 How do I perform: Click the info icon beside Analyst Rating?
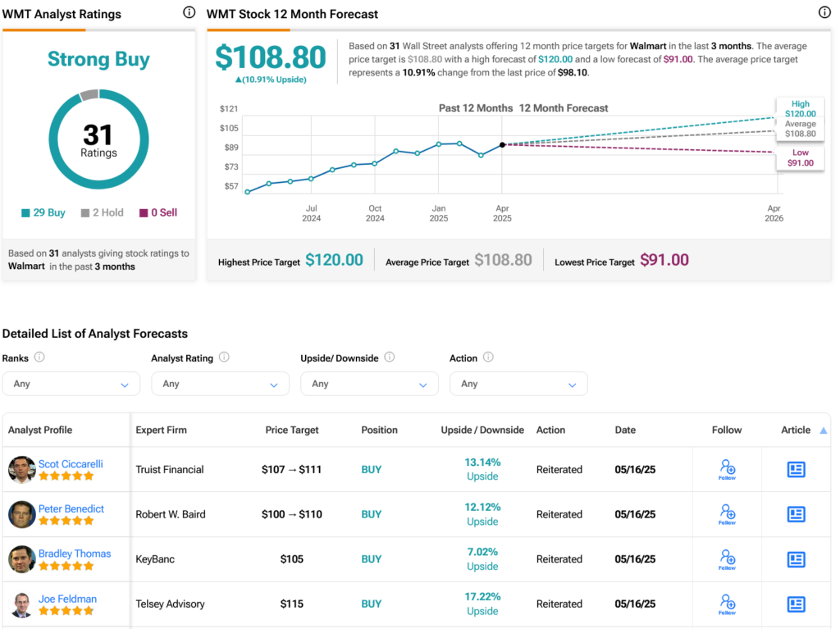click(x=225, y=357)
